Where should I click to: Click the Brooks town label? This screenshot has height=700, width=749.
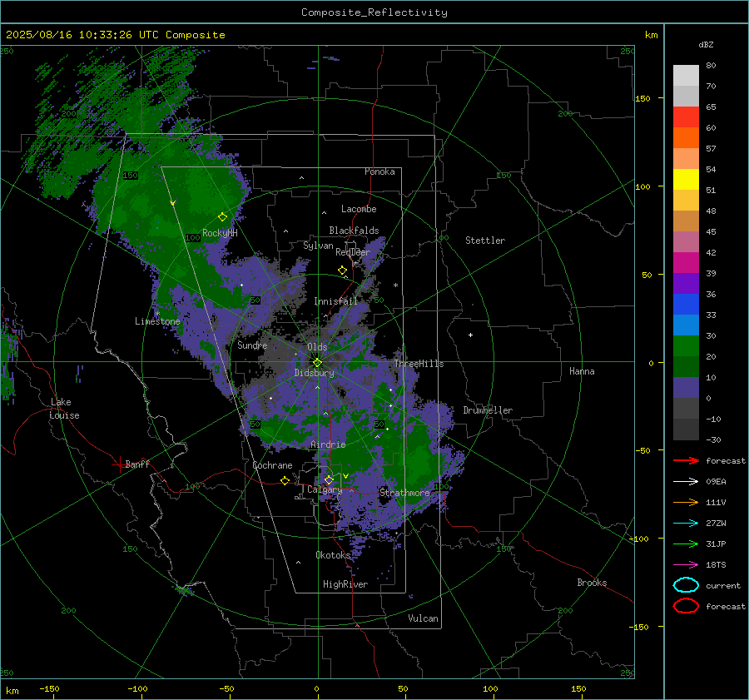tap(592, 583)
